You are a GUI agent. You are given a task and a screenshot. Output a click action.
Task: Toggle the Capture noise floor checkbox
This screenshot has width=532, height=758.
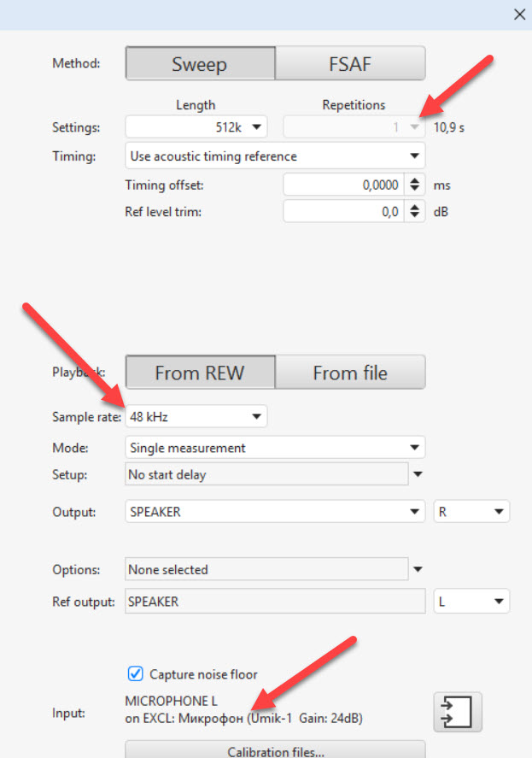point(135,673)
